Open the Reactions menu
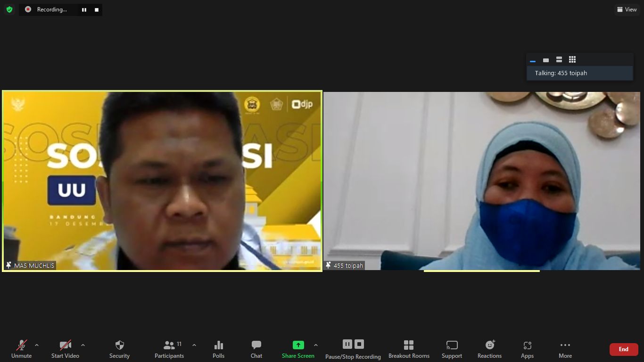Viewport: 644px width, 362px height. tap(489, 349)
